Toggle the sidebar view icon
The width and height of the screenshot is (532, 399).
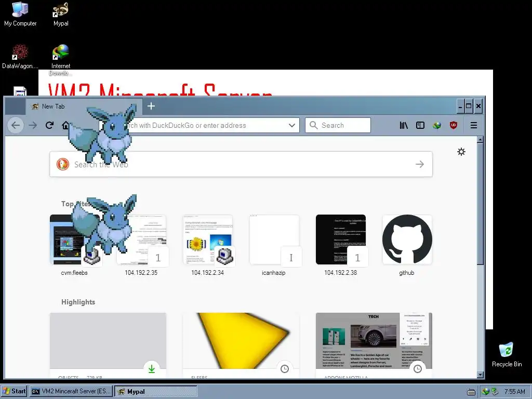coord(420,125)
